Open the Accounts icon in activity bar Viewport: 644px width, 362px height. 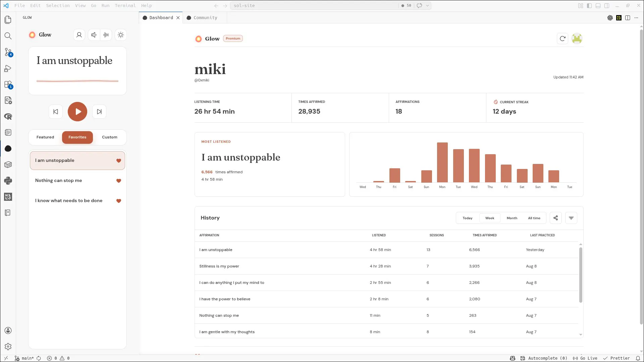pos(8,330)
